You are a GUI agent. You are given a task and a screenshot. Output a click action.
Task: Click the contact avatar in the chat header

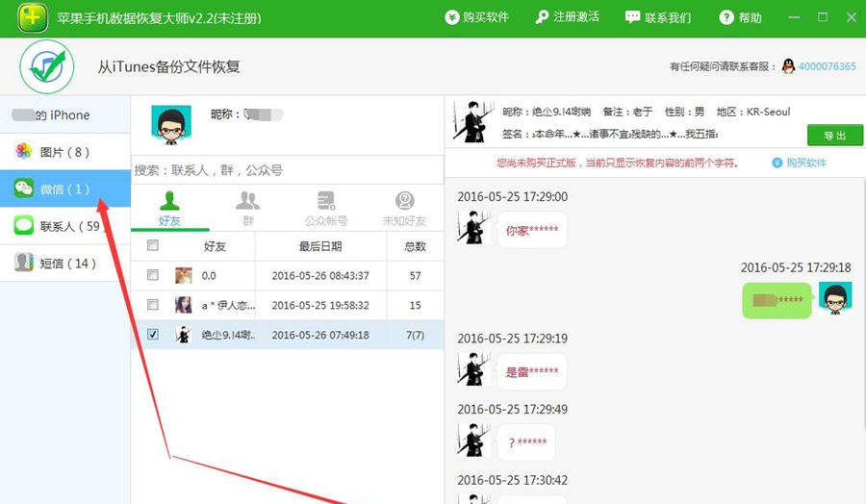coord(473,122)
